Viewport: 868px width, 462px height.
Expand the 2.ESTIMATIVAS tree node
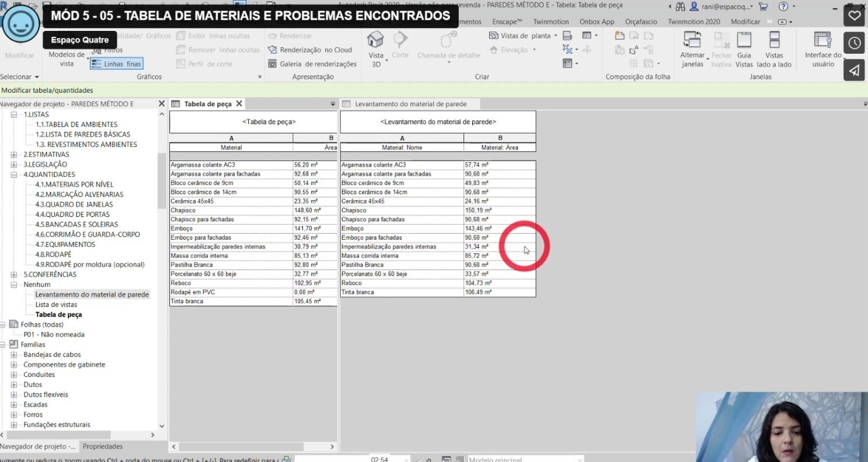pos(14,155)
